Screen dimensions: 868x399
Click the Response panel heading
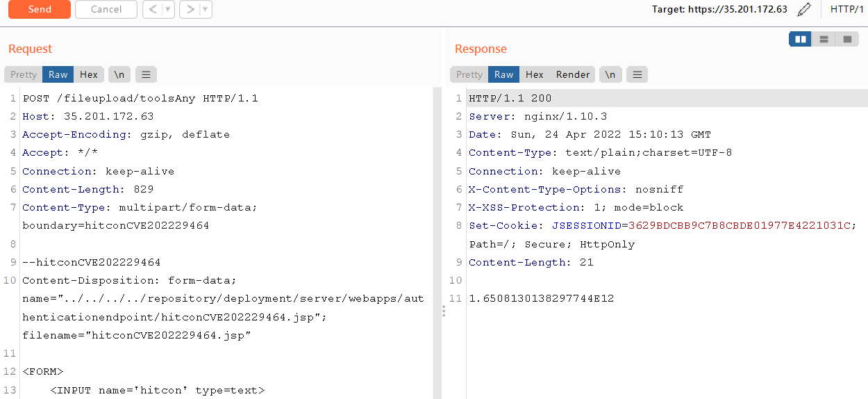(481, 49)
